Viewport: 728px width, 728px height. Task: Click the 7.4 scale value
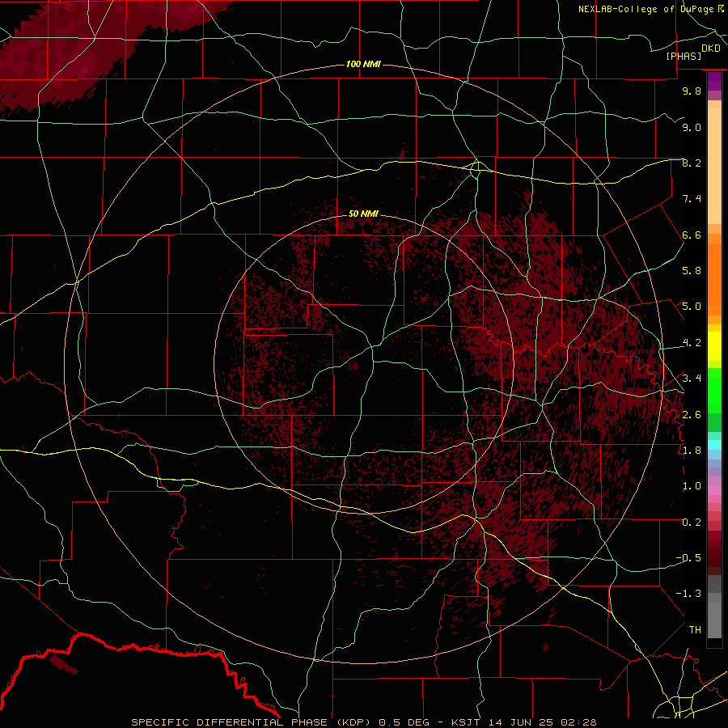(x=692, y=199)
